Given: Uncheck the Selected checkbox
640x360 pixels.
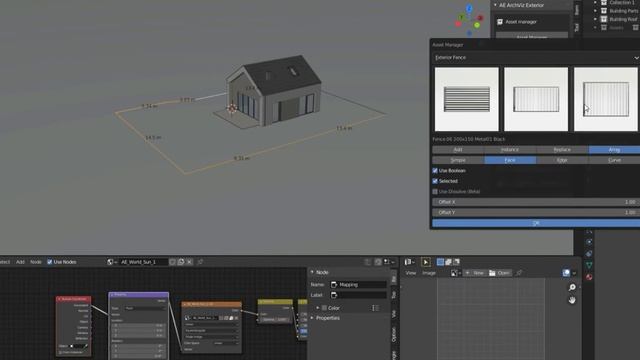Looking at the screenshot, I should (435, 181).
